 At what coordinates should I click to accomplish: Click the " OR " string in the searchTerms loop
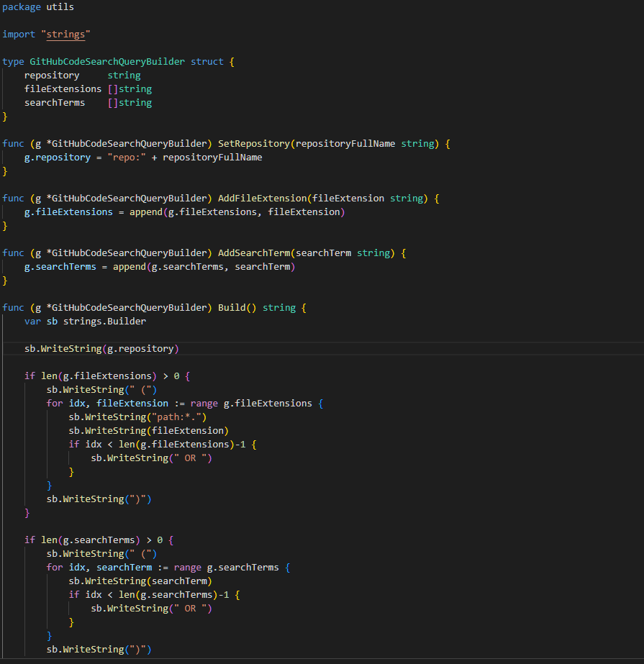point(190,609)
